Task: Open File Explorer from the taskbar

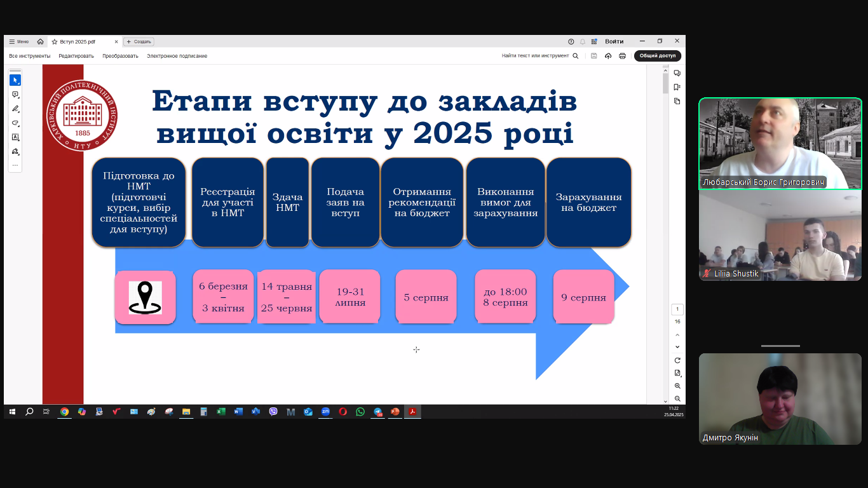Action: pyautogui.click(x=186, y=412)
